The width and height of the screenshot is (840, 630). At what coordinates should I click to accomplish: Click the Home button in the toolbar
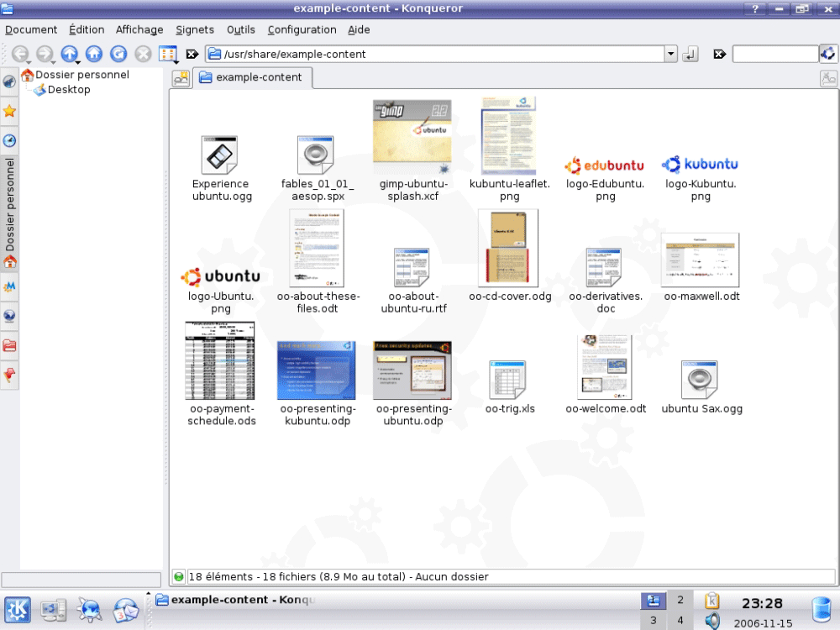pyautogui.click(x=94, y=54)
